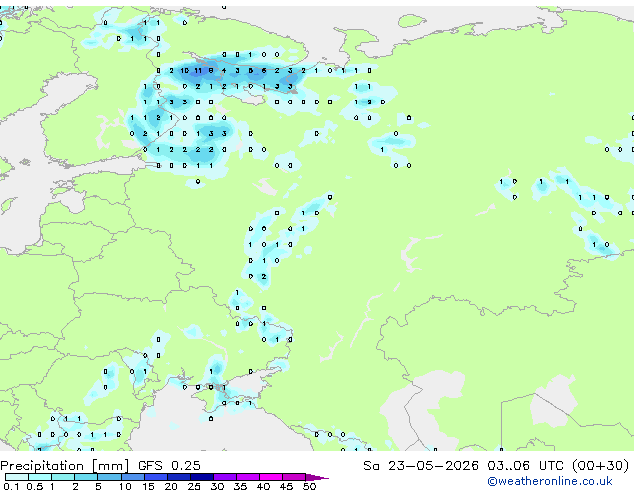Viewport: 634px width, 490px height.
Task: Select the 45 mm legend color swatch
Action: tap(294, 477)
